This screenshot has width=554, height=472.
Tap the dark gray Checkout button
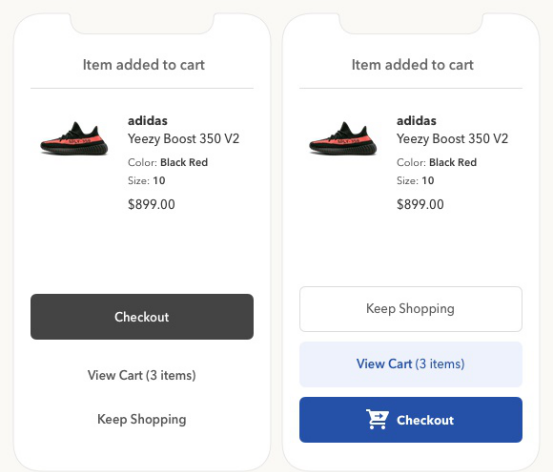[142, 317]
